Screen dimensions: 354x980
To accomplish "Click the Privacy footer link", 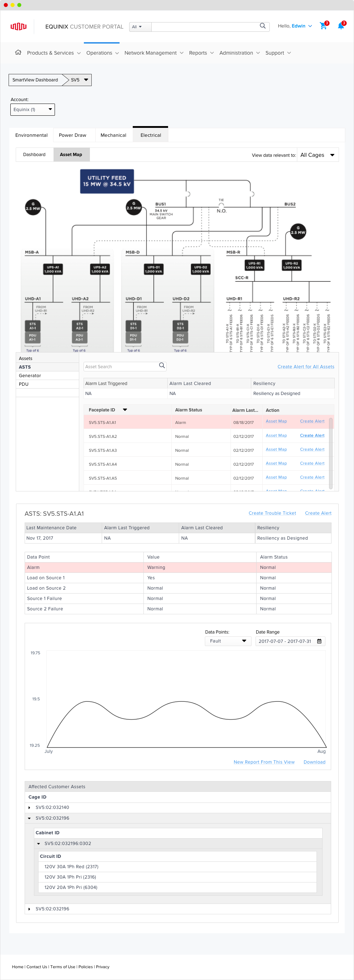I will pyautogui.click(x=103, y=967).
